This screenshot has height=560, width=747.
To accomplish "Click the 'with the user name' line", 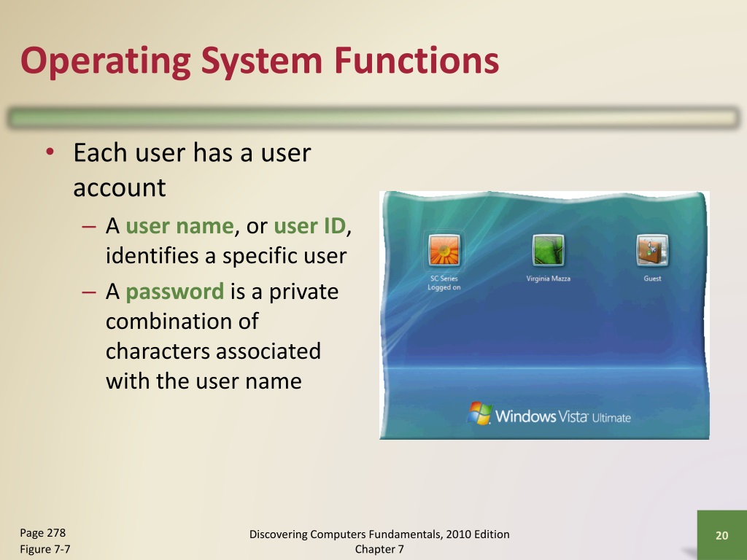I will tap(204, 381).
